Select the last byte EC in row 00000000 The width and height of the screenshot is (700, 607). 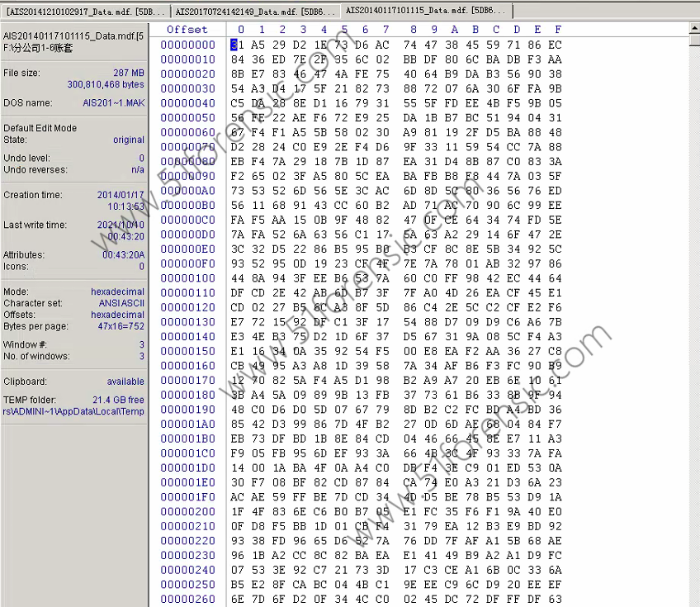pyautogui.click(x=555, y=45)
